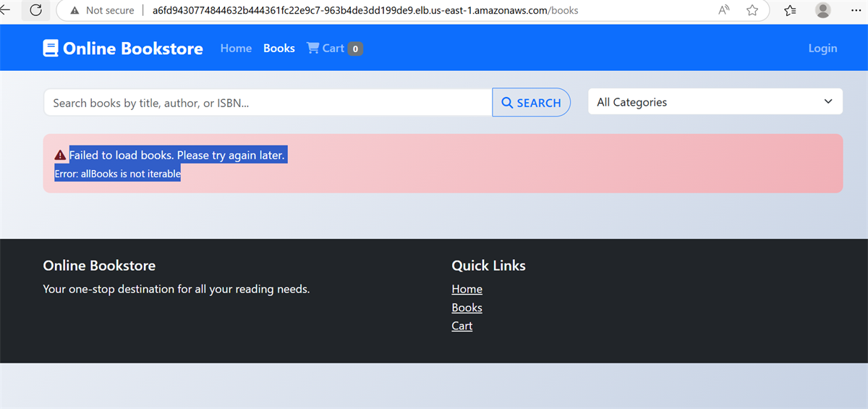The image size is (868, 409).
Task: Follow Cart link in footer Quick Links
Action: click(462, 326)
